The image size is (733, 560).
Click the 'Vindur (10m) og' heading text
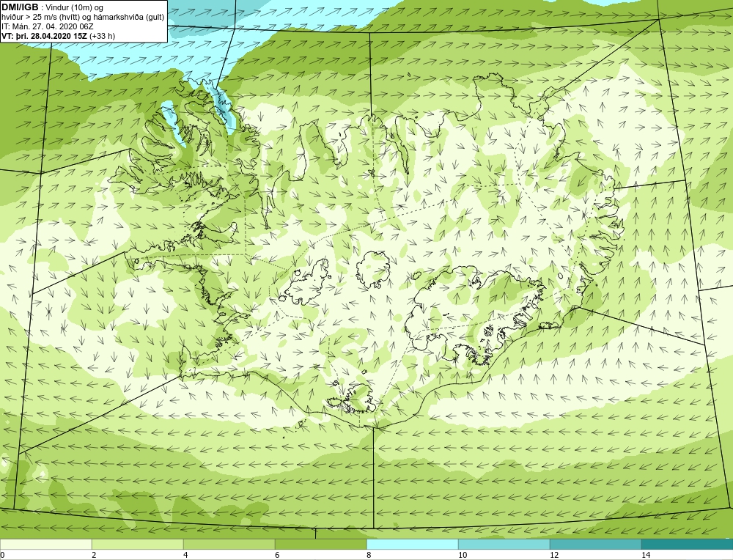75,8
